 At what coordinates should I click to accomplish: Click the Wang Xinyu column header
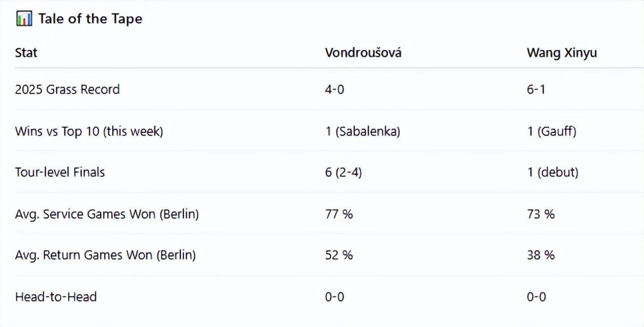click(x=562, y=53)
